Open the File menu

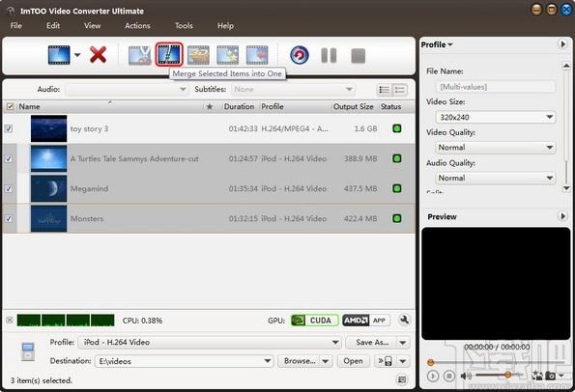(x=16, y=26)
